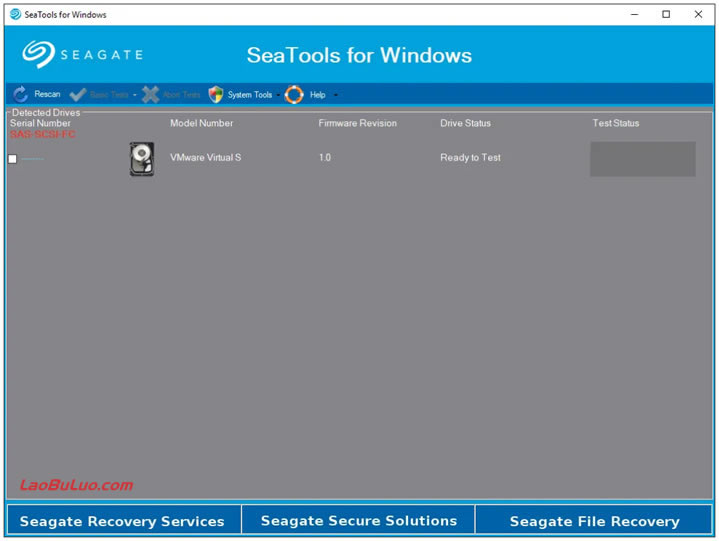
Task: Click the SeaTools title bar app icon
Action: (16, 14)
